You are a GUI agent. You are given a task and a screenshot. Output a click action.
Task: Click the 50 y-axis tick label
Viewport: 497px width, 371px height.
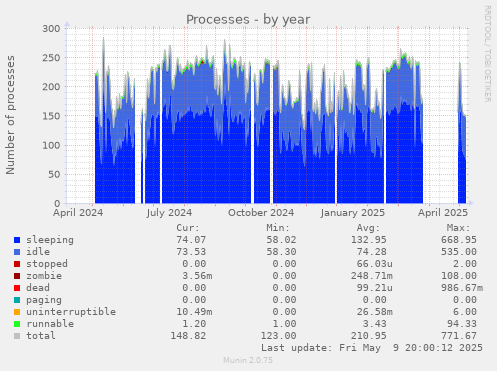(x=54, y=174)
